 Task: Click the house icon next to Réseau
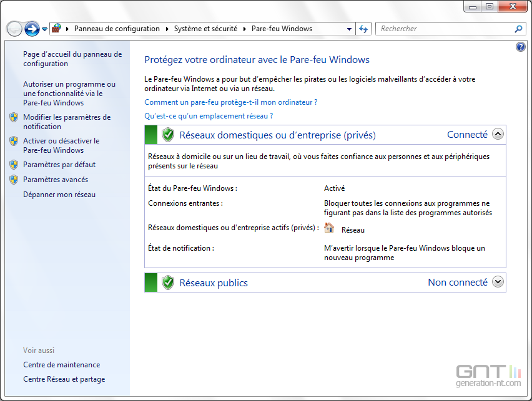329,228
